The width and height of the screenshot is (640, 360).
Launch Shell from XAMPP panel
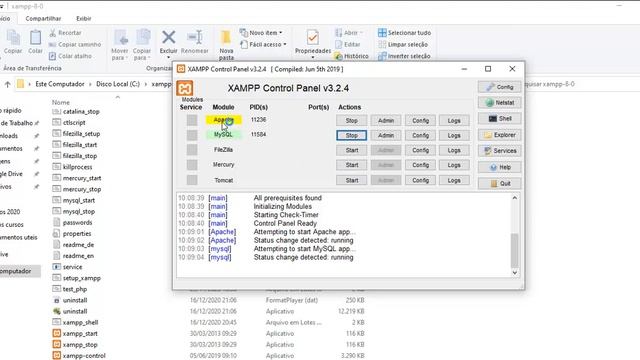click(x=499, y=119)
